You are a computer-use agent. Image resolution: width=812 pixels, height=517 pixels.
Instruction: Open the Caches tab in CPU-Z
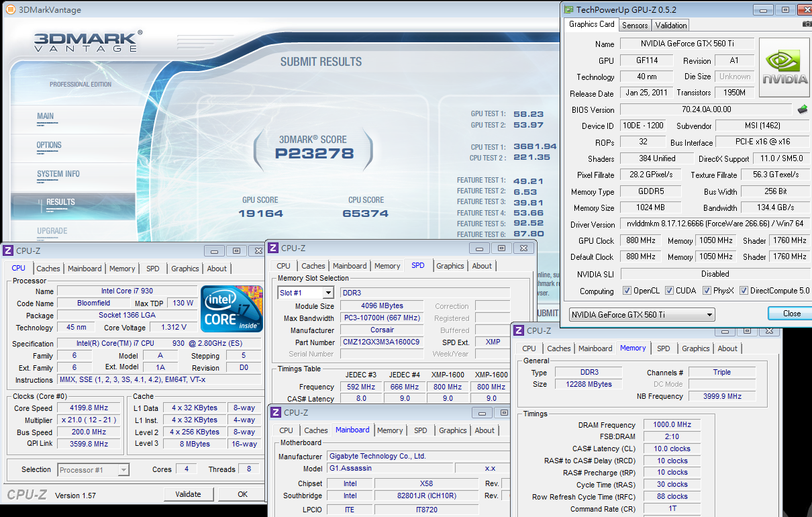point(48,269)
